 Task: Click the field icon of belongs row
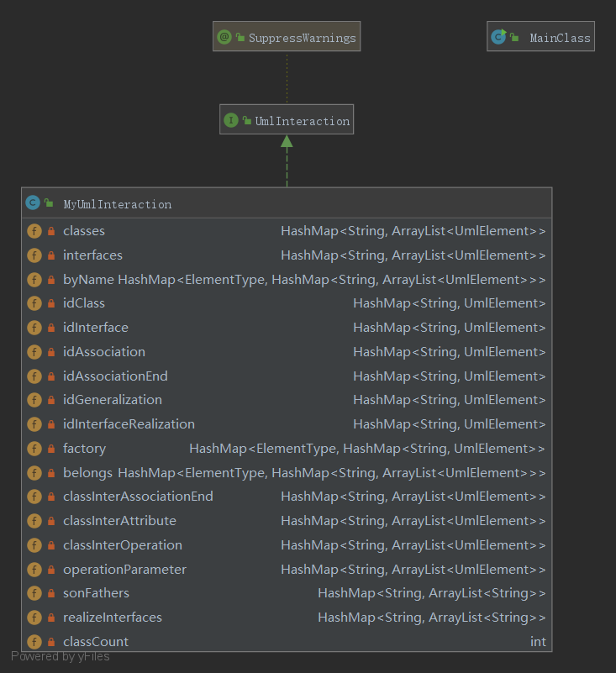pyautogui.click(x=34, y=473)
